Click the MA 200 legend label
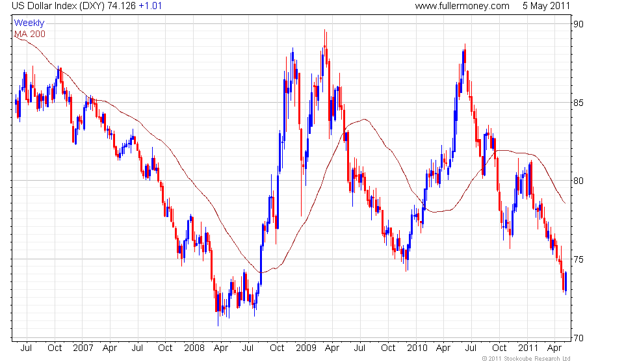The image size is (624, 364). [30, 34]
